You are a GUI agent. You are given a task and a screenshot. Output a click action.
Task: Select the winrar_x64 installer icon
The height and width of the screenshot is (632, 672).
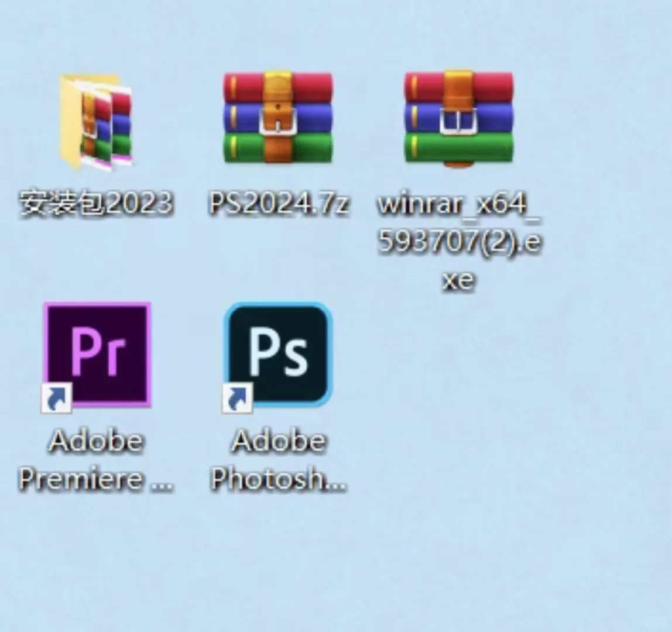(459, 119)
